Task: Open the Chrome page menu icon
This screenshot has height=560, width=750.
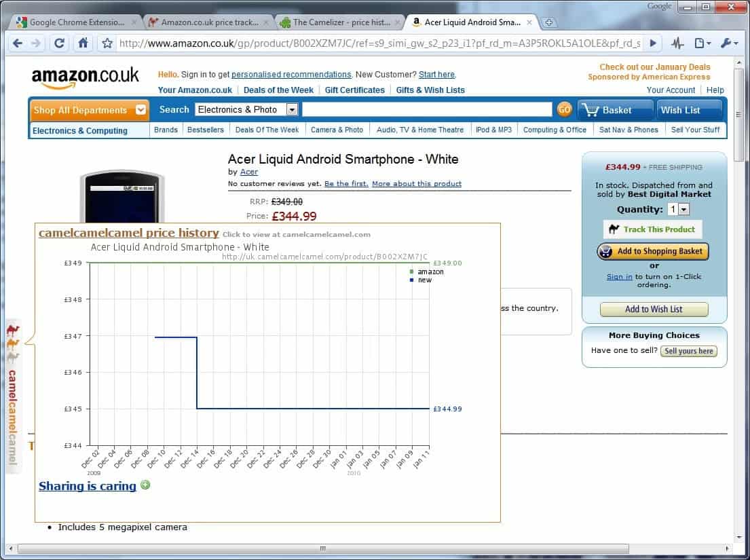Action: pyautogui.click(x=702, y=43)
